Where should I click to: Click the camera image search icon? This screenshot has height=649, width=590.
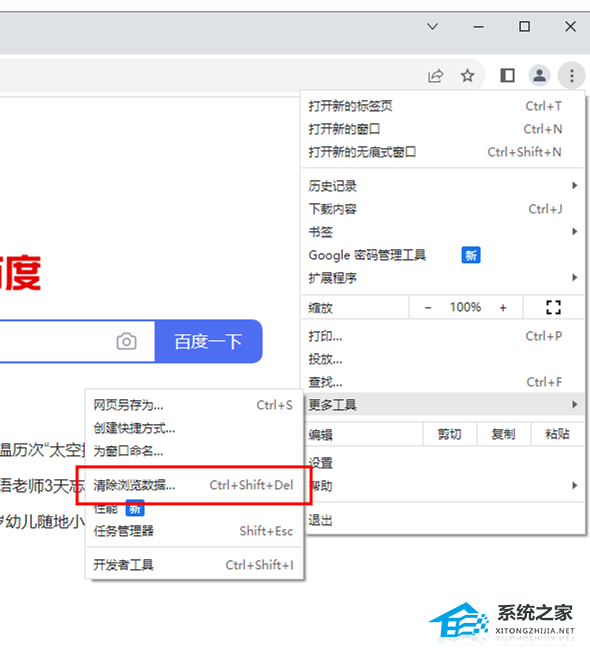(x=126, y=341)
